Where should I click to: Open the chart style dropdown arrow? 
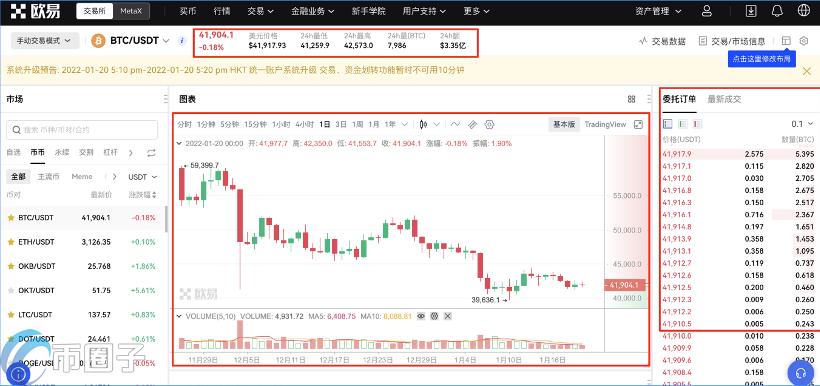tap(437, 124)
